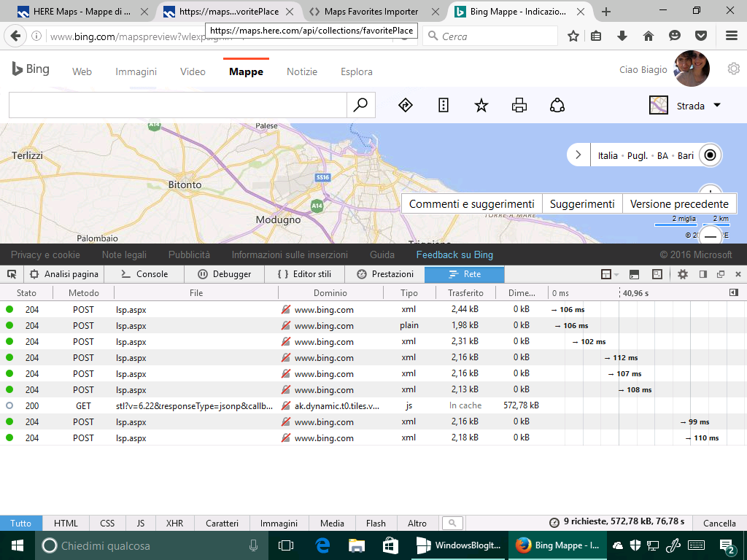Filter network requests by Altro
747x560 pixels.
pyautogui.click(x=417, y=523)
